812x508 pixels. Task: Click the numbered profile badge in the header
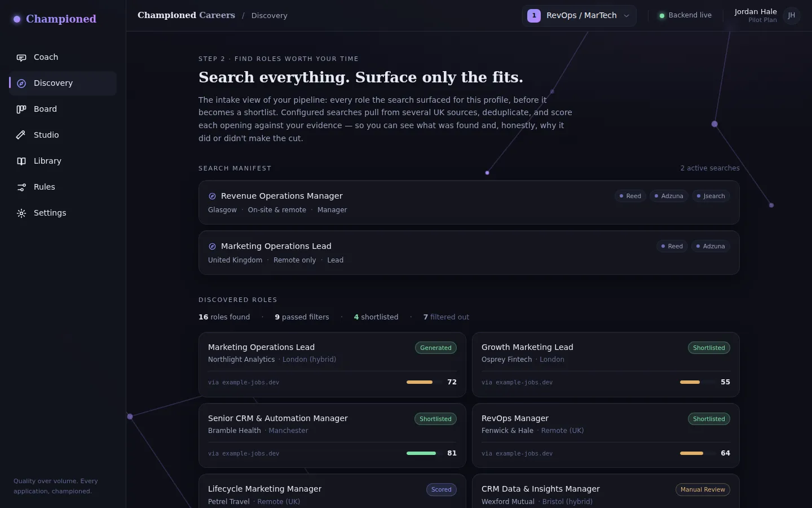534,16
